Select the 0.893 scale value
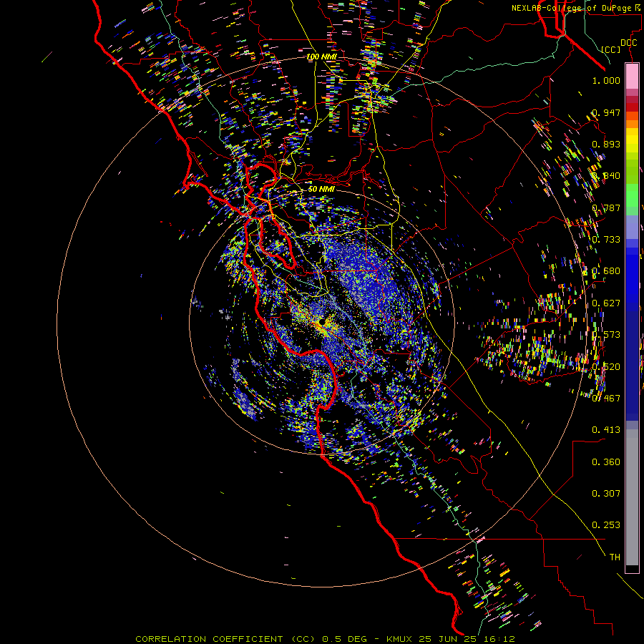Image resolution: width=644 pixels, height=644 pixels. (606, 144)
